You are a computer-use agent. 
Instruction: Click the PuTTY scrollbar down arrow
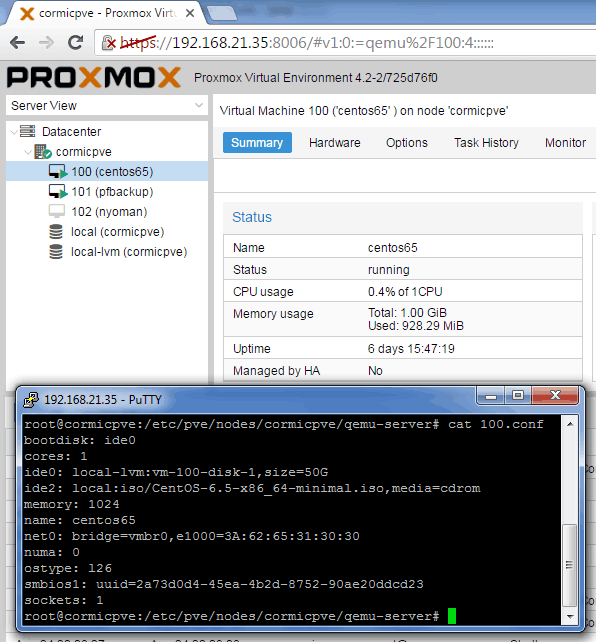pyautogui.click(x=569, y=617)
